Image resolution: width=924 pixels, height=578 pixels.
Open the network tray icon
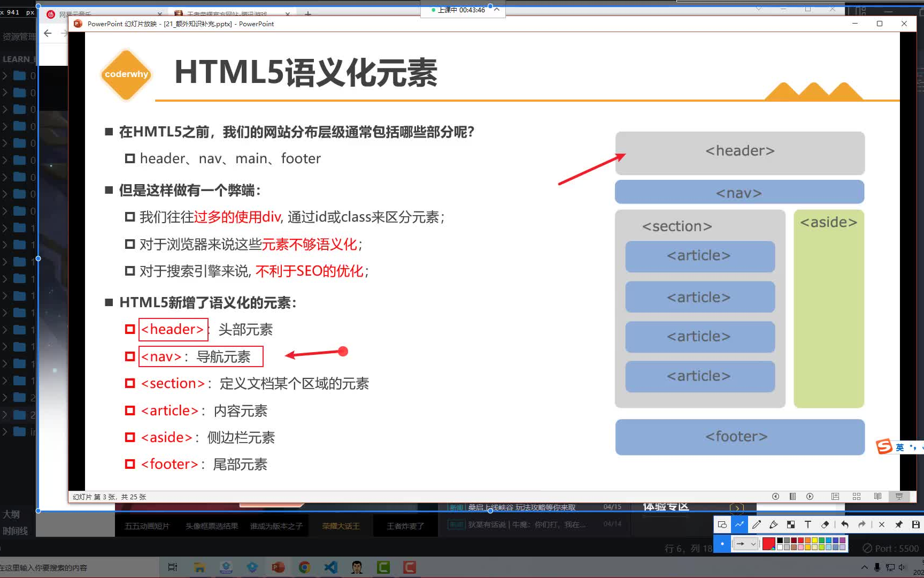tap(890, 567)
